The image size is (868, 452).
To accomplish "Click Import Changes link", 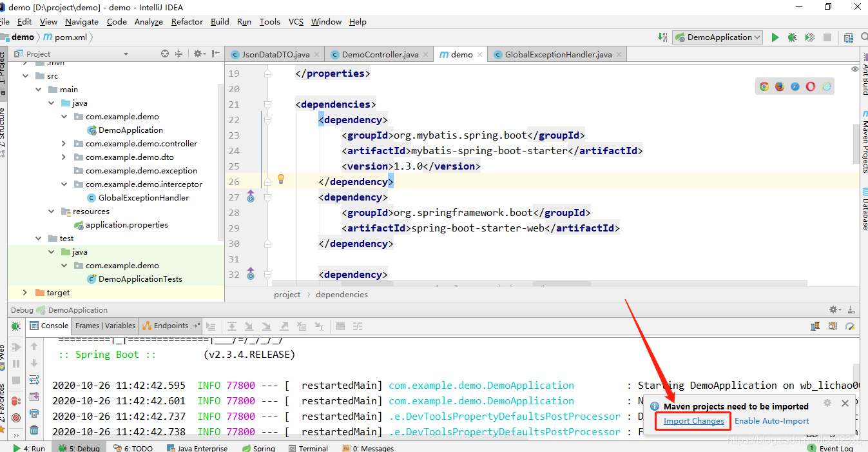I will click(694, 421).
